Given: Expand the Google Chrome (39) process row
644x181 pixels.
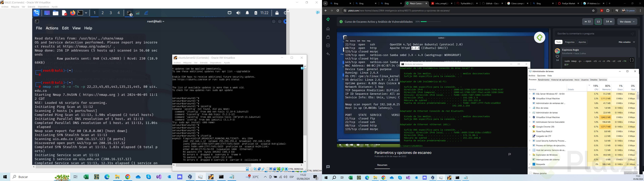Looking at the screenshot, I should [529, 127].
